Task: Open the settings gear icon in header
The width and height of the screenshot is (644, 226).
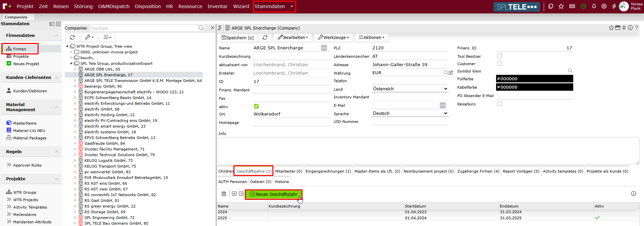Action: coord(604,6)
